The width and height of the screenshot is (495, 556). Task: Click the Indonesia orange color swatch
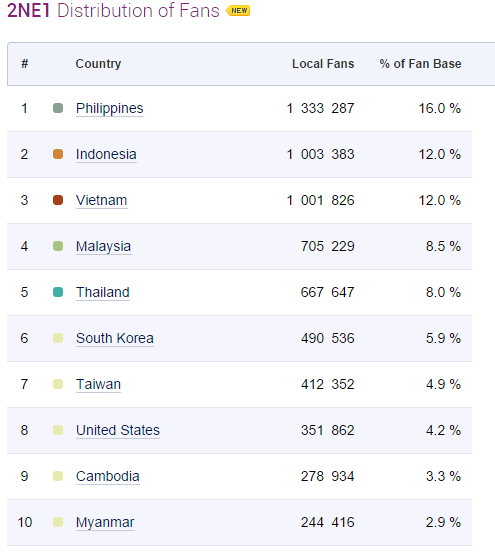click(x=58, y=154)
